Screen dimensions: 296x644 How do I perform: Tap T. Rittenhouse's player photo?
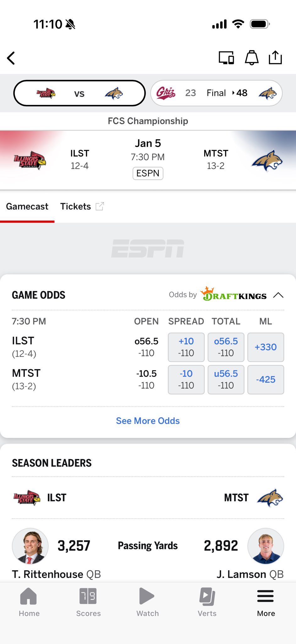[30, 546]
